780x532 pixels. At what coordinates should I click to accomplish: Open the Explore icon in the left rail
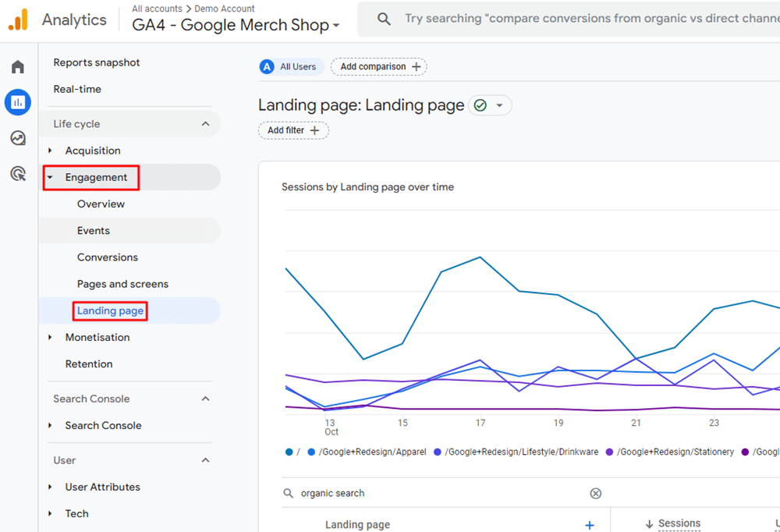pos(17,138)
